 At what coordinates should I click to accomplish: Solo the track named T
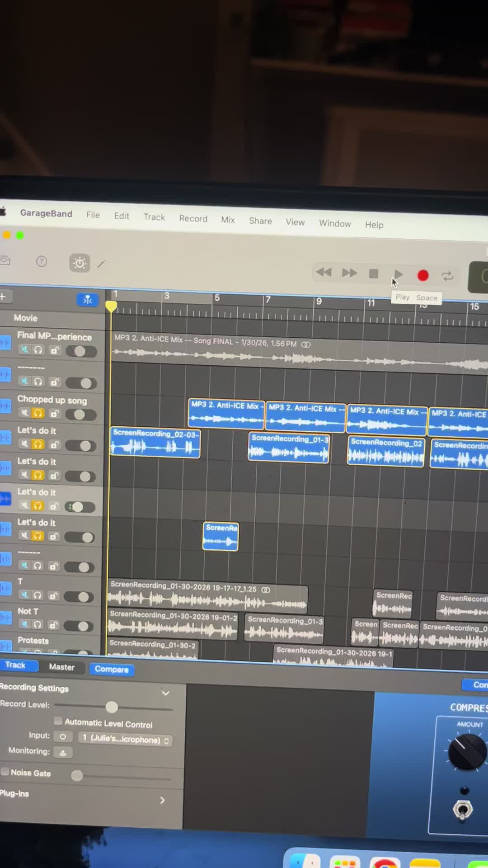point(38,595)
